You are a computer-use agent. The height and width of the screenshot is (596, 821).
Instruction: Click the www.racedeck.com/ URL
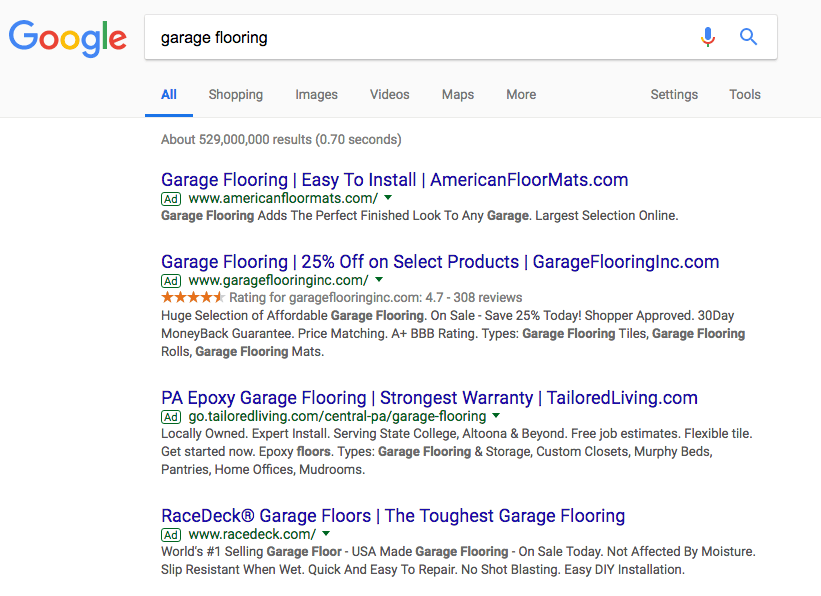click(252, 534)
